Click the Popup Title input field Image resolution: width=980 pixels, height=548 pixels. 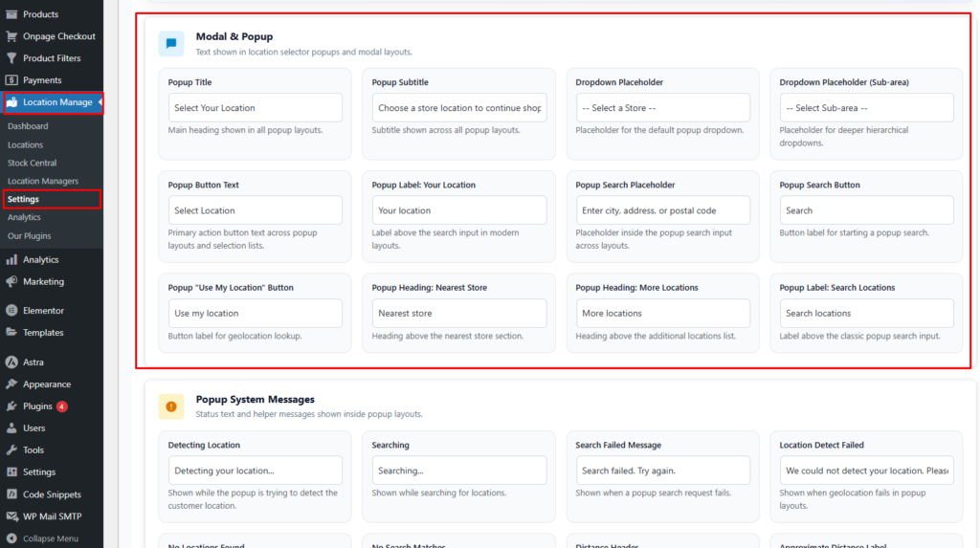click(255, 108)
